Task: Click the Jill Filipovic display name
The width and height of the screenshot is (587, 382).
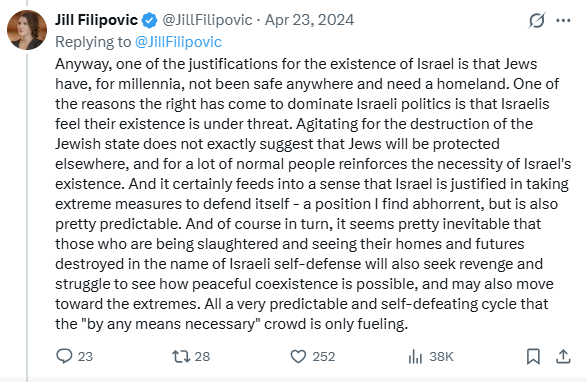Action: (97, 20)
